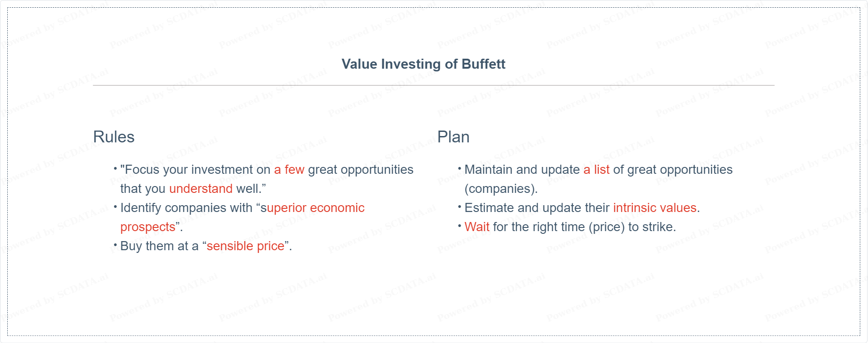Click the red phrase 'a few'
This screenshot has height=343, width=868.
[289, 170]
